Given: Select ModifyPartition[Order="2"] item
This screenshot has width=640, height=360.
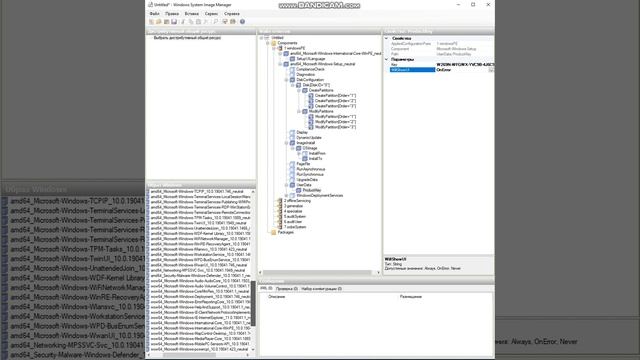Looking at the screenshot, I should [335, 122].
